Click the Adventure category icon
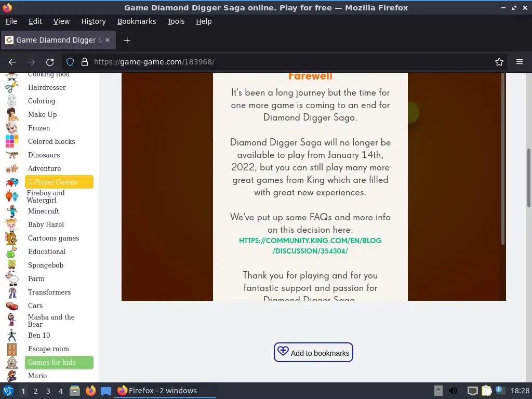This screenshot has height=399, width=532. pos(12,168)
